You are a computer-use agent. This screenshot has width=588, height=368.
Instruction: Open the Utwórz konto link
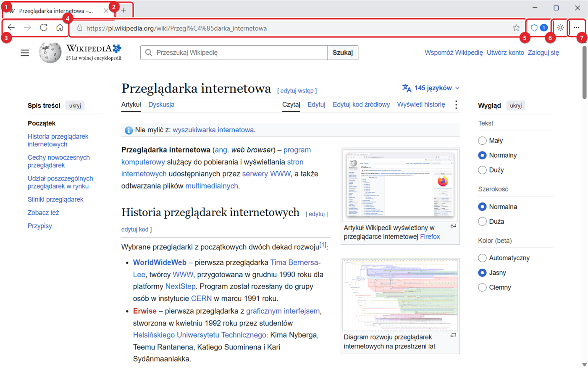tap(505, 53)
